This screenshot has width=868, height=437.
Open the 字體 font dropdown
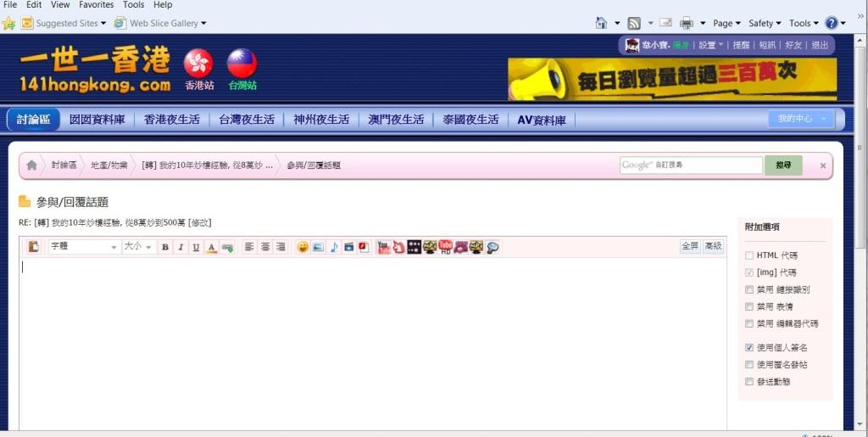pos(83,247)
